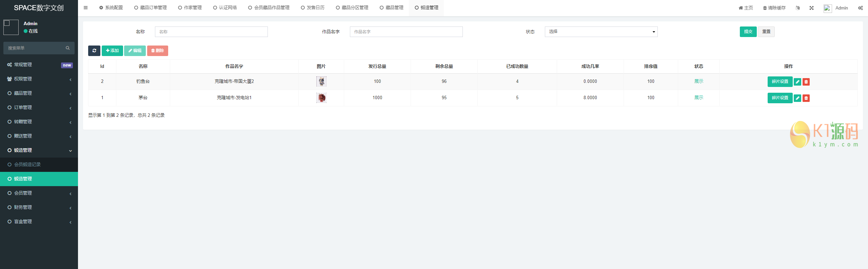Select the active 锻造管理 tab in top bar
This screenshot has width=868, height=269.
point(427,8)
